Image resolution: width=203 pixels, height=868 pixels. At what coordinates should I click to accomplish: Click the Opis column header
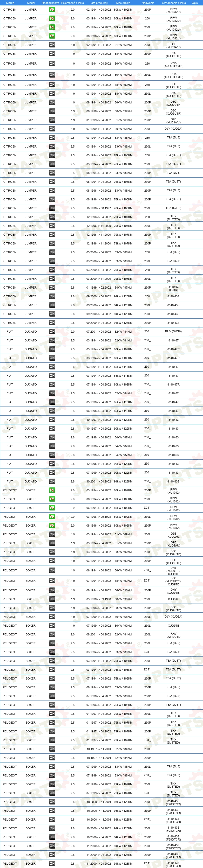point(195,3)
